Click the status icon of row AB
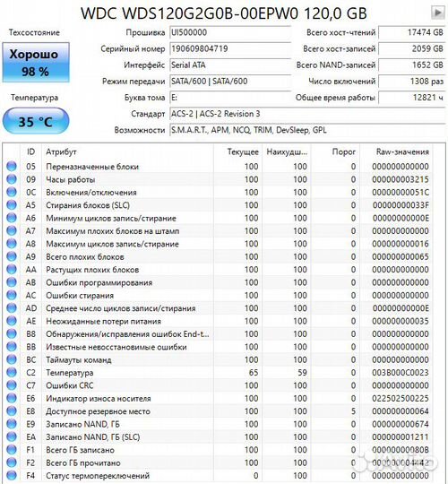The width and height of the screenshot is (448, 484). pyautogui.click(x=12, y=282)
